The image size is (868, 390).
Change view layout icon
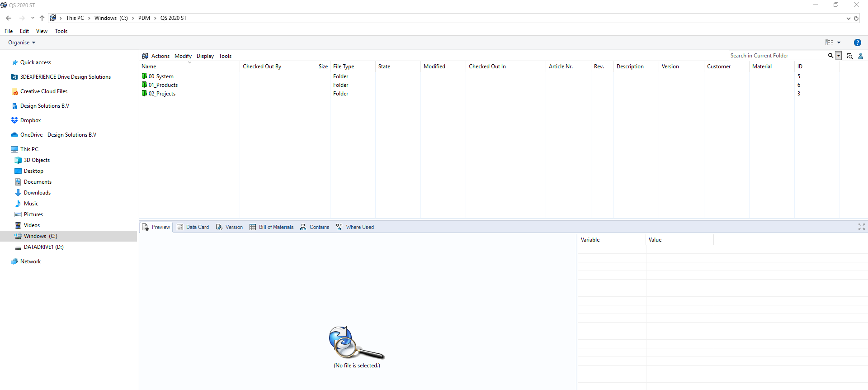point(829,43)
